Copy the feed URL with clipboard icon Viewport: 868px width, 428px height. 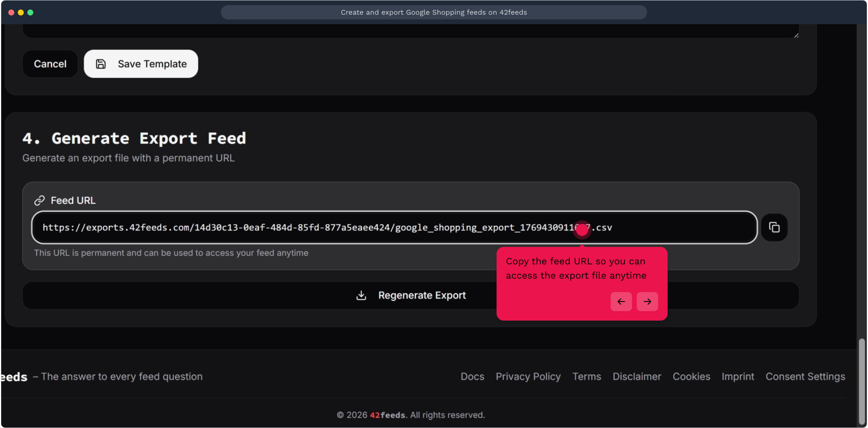pyautogui.click(x=774, y=227)
